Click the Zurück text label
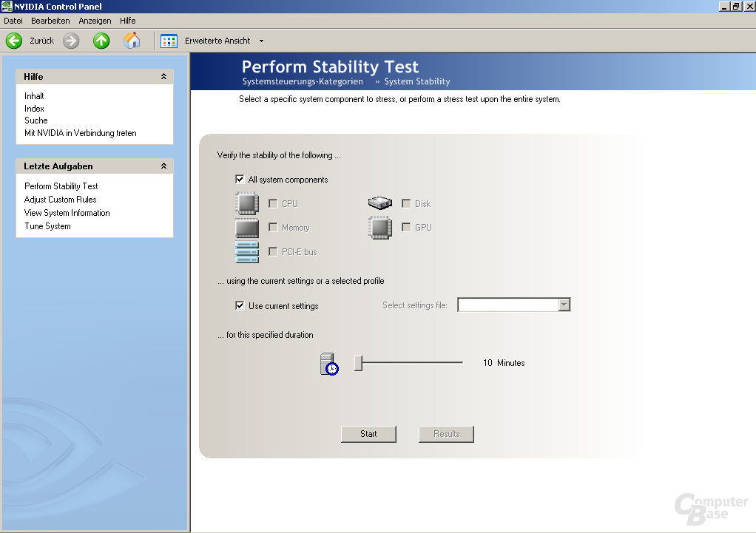This screenshot has height=533, width=756. pos(42,41)
